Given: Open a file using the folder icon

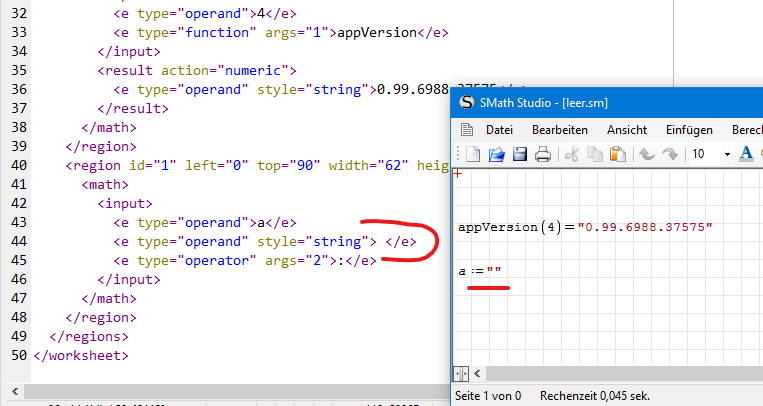Looking at the screenshot, I should tap(496, 154).
